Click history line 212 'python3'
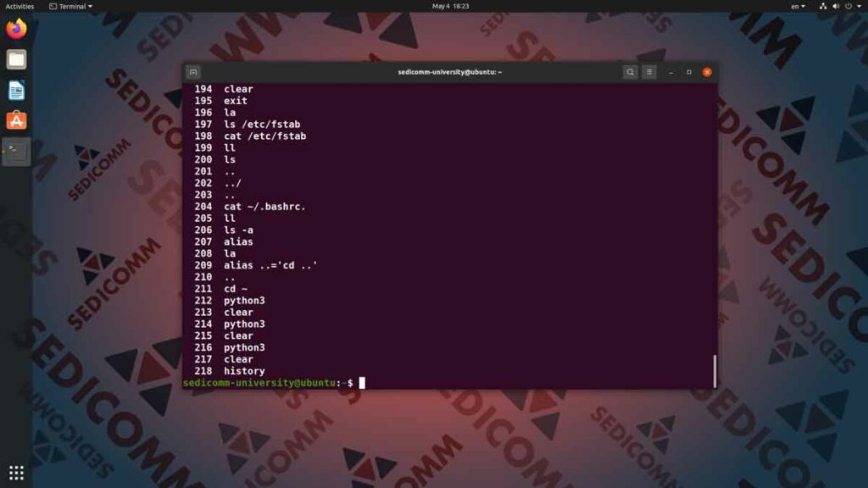The width and height of the screenshot is (868, 488). coord(230,301)
